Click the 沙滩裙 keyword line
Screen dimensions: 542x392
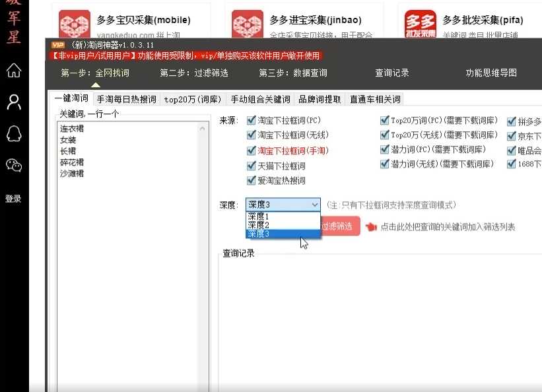coord(72,174)
